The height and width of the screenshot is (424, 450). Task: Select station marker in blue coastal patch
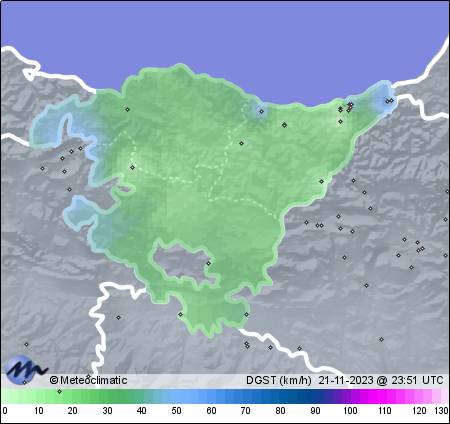click(x=262, y=111)
